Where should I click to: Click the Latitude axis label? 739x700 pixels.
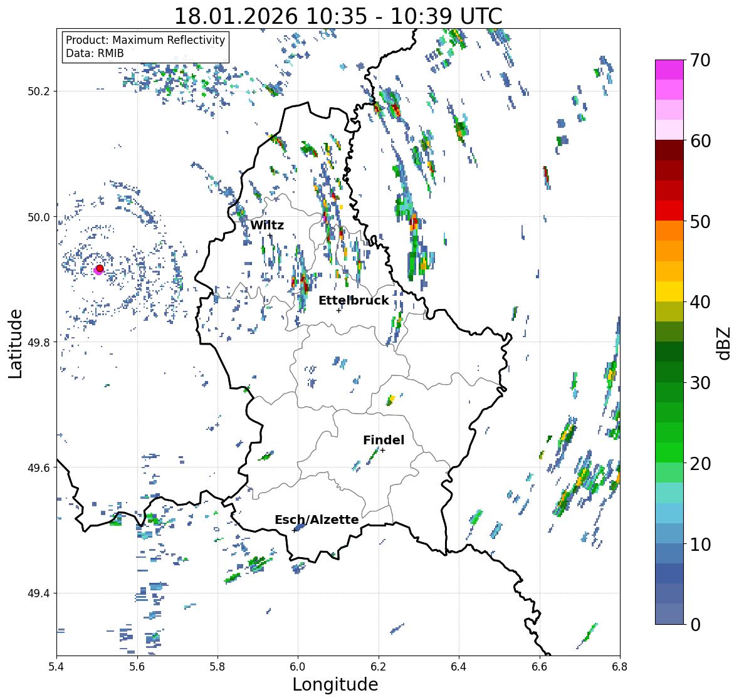[15, 343]
